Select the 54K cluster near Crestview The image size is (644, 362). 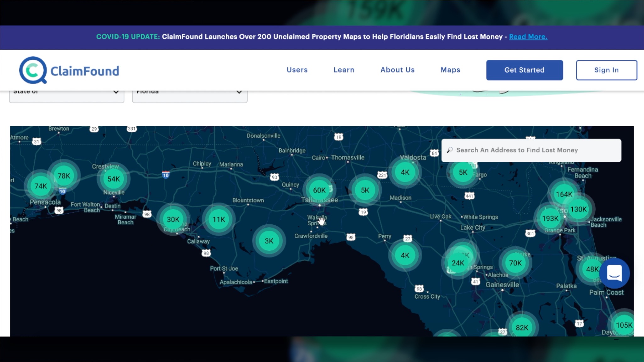pos(114,179)
